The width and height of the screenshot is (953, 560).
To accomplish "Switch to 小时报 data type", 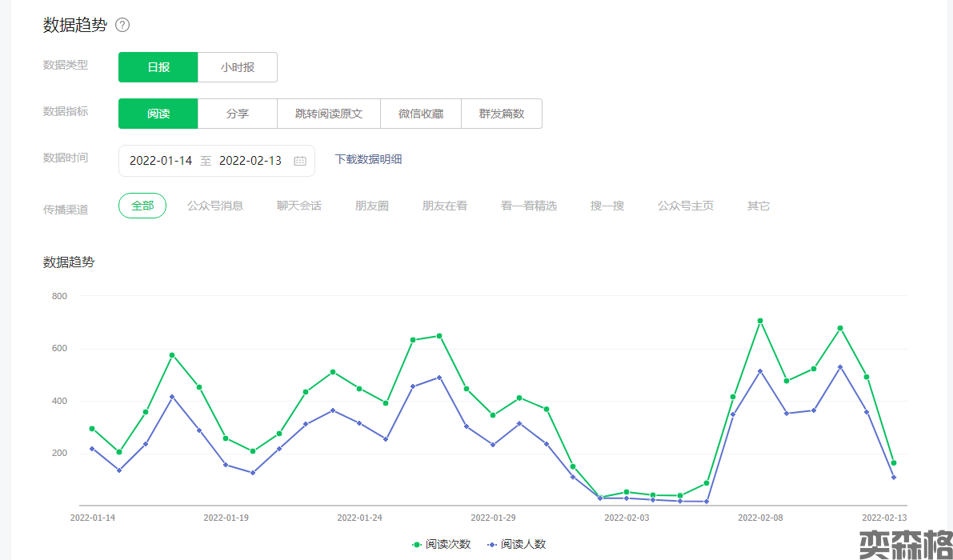I will pos(238,67).
